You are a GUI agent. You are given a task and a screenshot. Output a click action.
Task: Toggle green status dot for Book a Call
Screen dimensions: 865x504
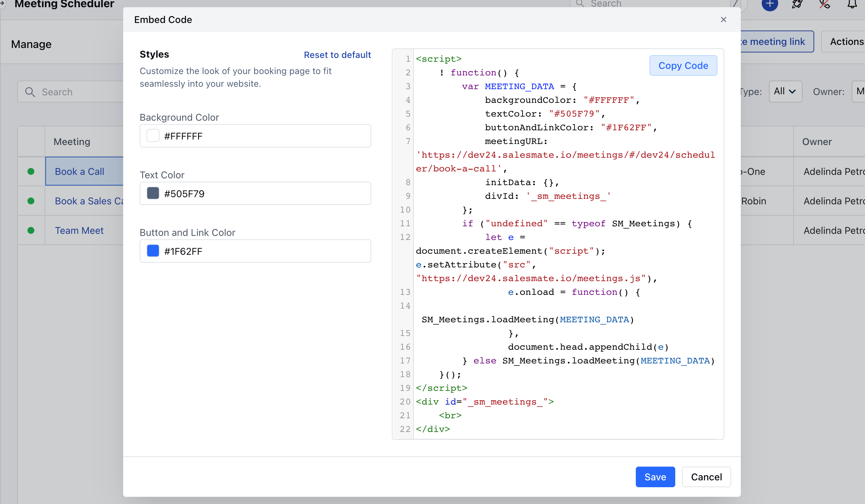click(x=31, y=171)
